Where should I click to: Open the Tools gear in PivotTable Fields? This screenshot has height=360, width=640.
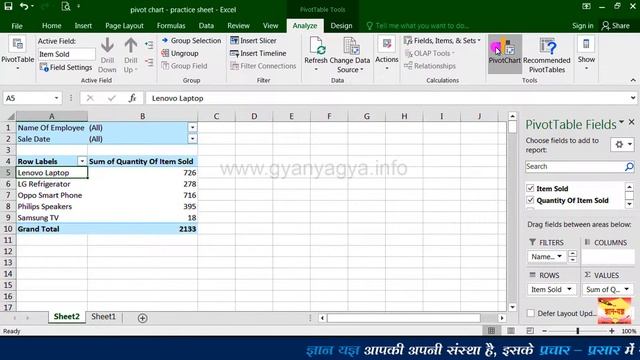(622, 144)
